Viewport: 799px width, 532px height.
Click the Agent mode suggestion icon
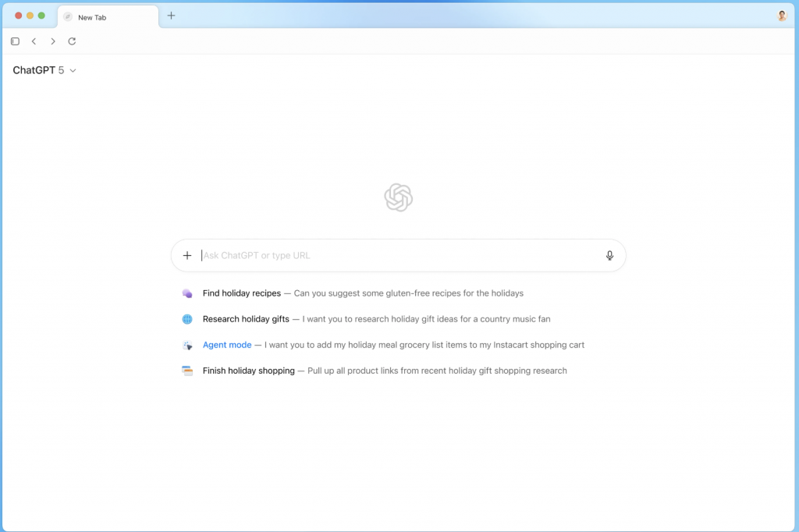pyautogui.click(x=187, y=344)
